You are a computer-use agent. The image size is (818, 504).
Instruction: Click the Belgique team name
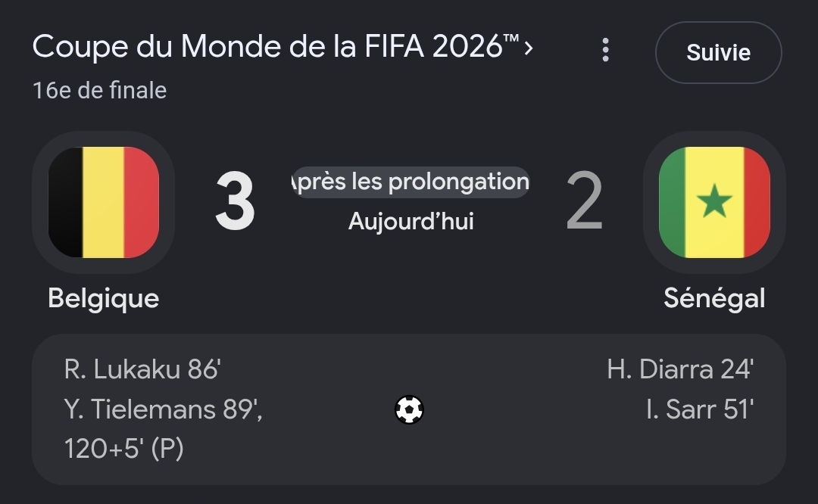click(x=103, y=299)
